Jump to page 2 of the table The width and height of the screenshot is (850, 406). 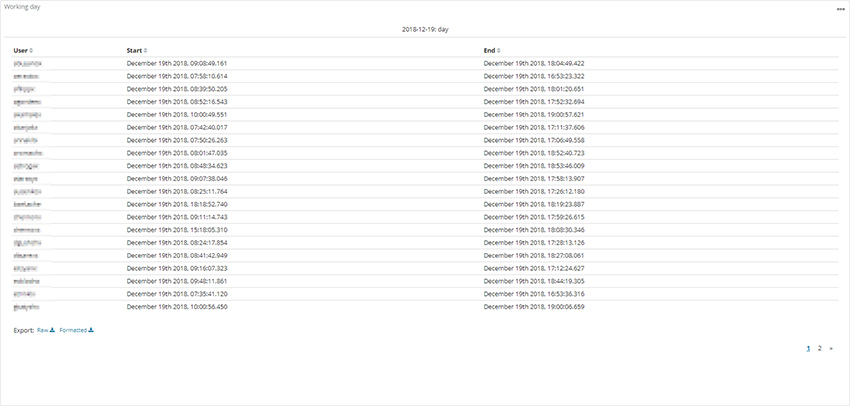(819, 348)
